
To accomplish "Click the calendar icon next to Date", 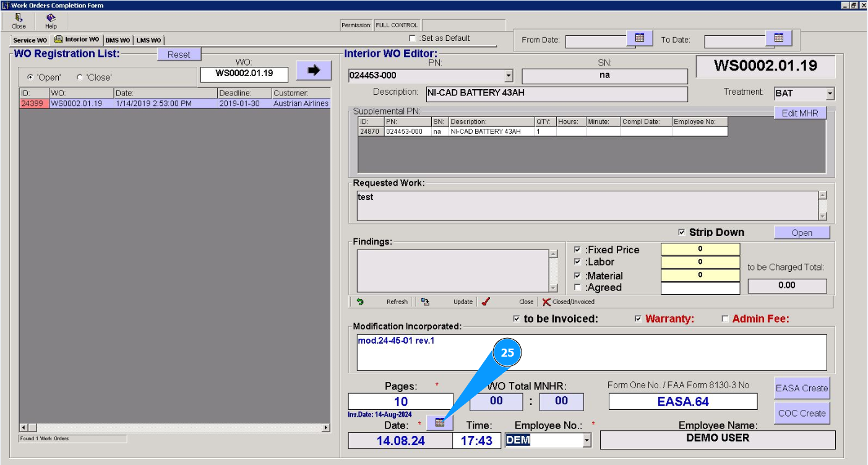I will pyautogui.click(x=440, y=422).
